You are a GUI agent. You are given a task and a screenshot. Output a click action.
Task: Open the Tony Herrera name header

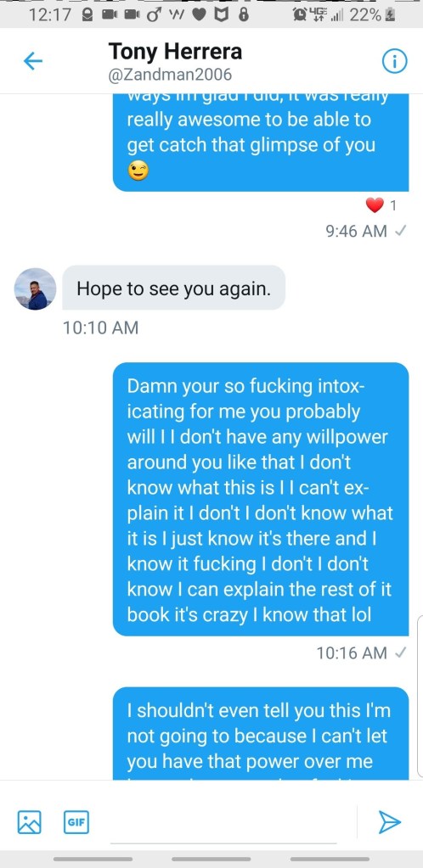click(175, 52)
